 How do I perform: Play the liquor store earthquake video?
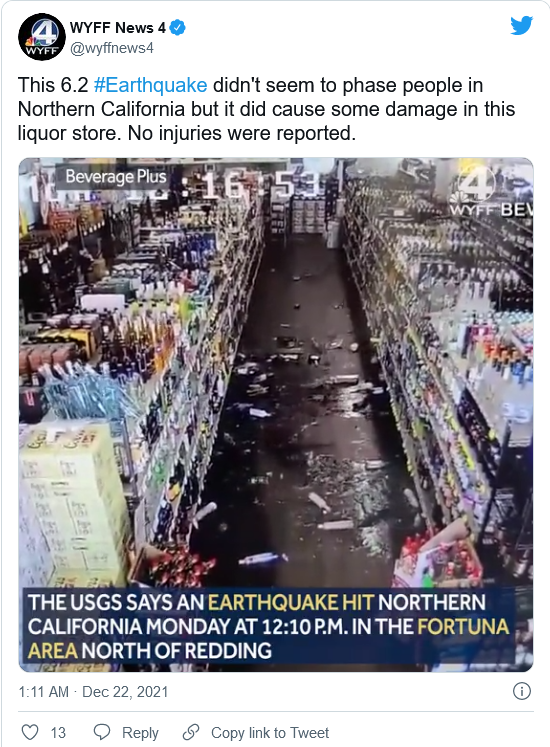(276, 414)
